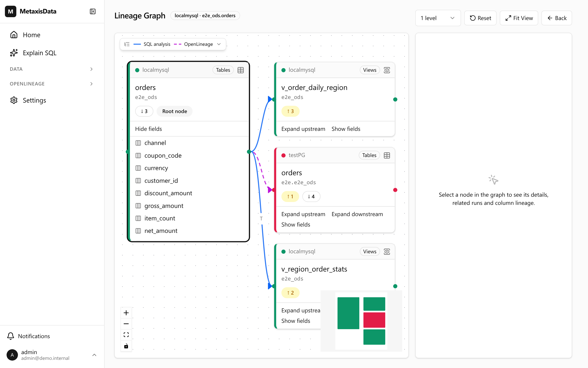This screenshot has height=368, width=588.
Task: Zoom in on the graph canvas
Action: pos(126,313)
